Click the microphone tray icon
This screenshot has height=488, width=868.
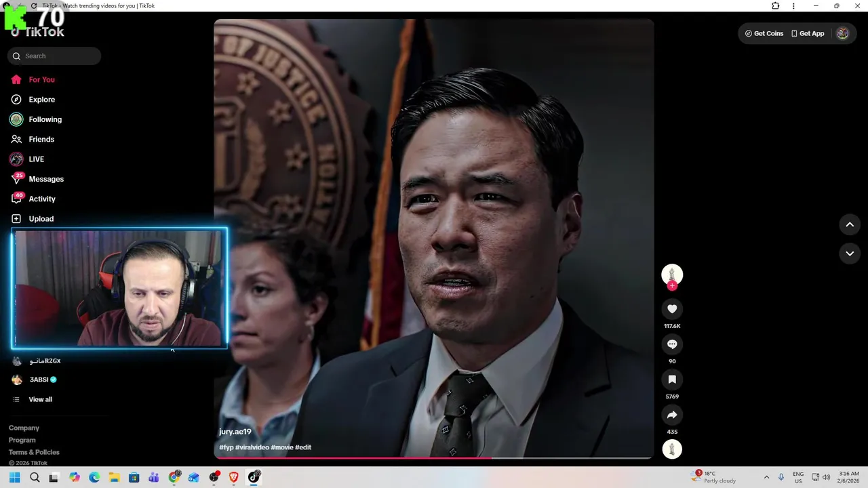(781, 477)
